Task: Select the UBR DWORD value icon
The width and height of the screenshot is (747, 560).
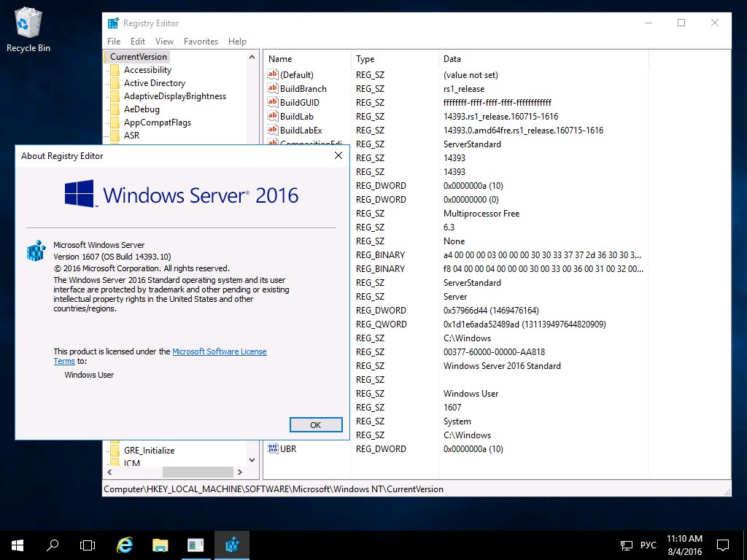Action: pyautogui.click(x=273, y=448)
